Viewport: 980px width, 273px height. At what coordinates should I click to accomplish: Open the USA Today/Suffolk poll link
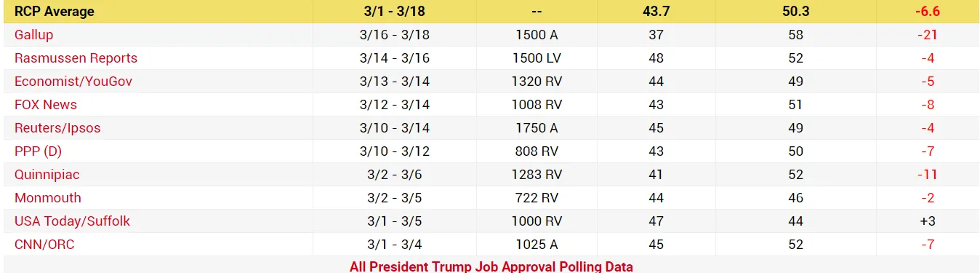(x=72, y=221)
